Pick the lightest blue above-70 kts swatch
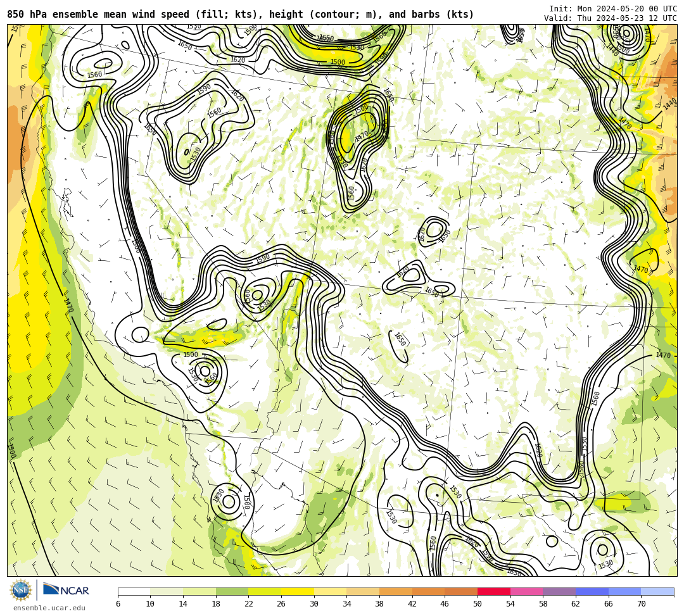The width and height of the screenshot is (684, 616). (x=657, y=591)
